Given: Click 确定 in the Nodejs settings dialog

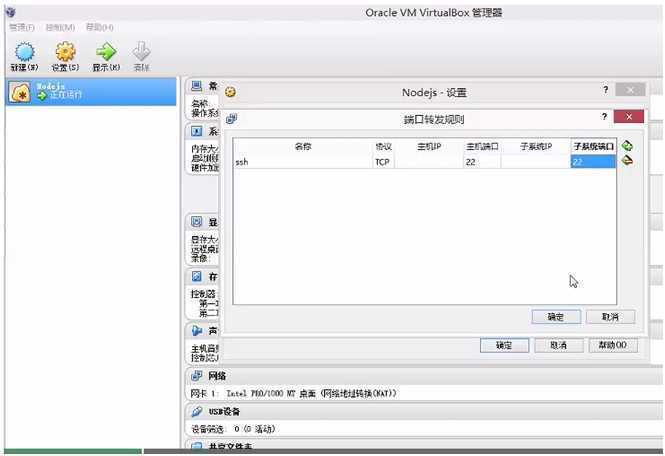Looking at the screenshot, I should coord(504,345).
